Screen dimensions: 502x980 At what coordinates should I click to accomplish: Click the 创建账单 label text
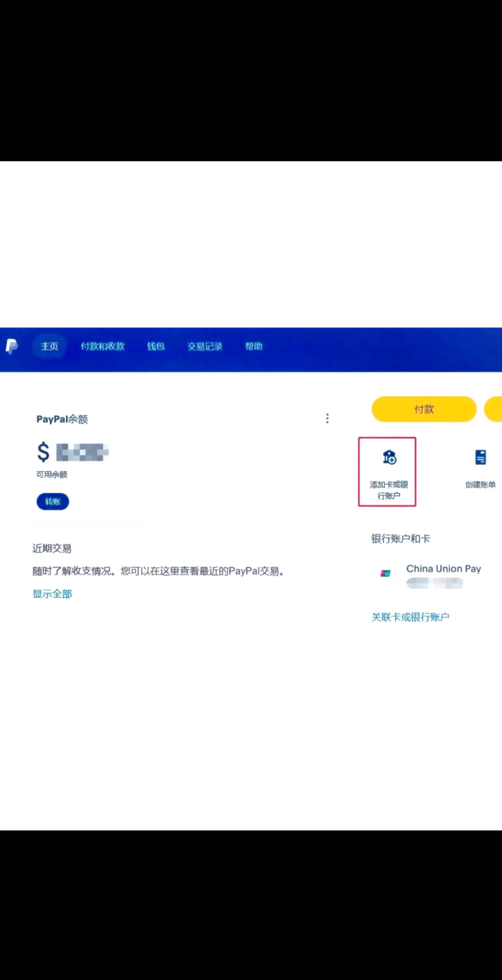(480, 485)
